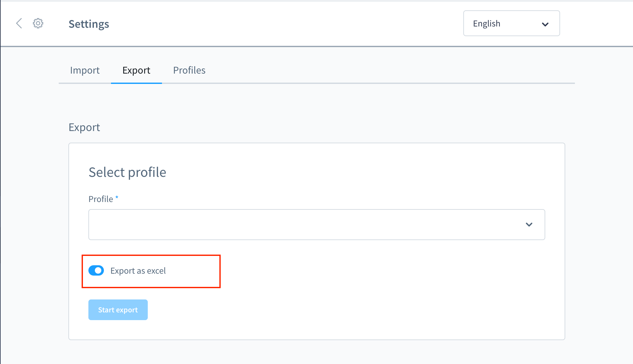Expand the Profile dropdown chevron
Image resolution: width=633 pixels, height=364 pixels.
click(529, 225)
